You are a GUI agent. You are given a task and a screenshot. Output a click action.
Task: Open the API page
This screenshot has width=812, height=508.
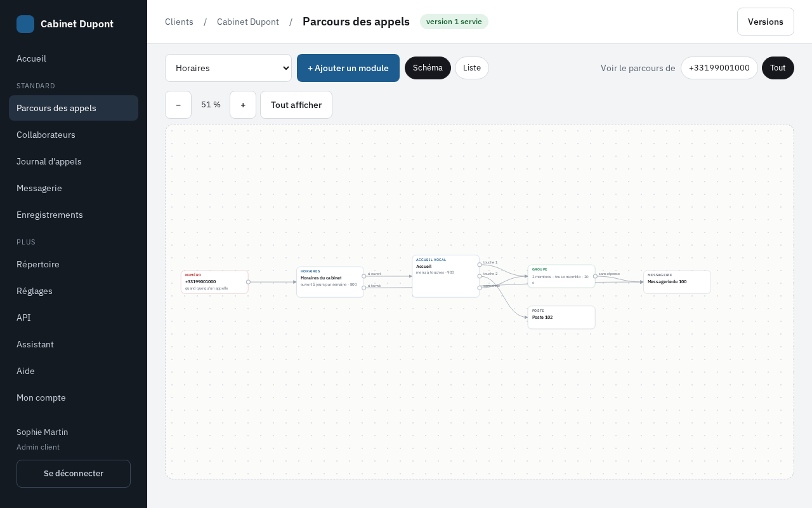[74, 317]
